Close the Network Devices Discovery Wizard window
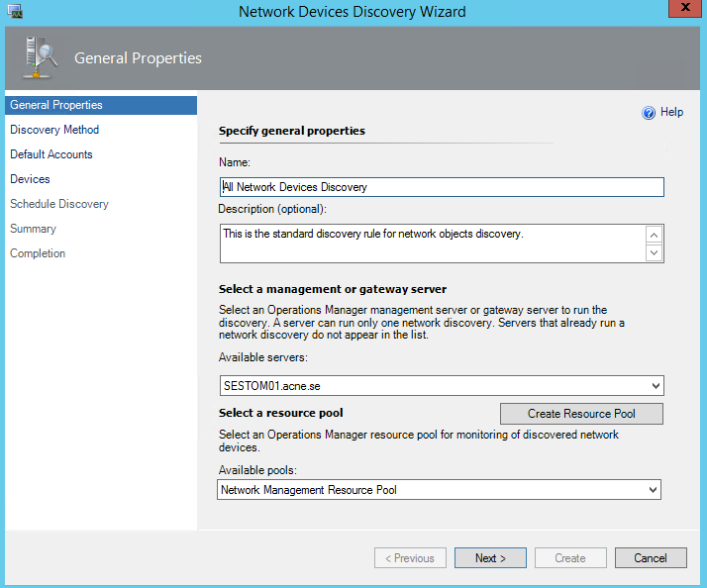Viewport: 707px width, 588px height. 683,11
